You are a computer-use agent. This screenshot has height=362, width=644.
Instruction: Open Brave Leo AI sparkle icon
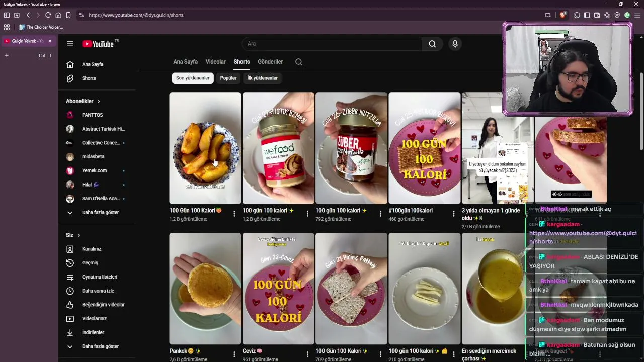click(607, 15)
